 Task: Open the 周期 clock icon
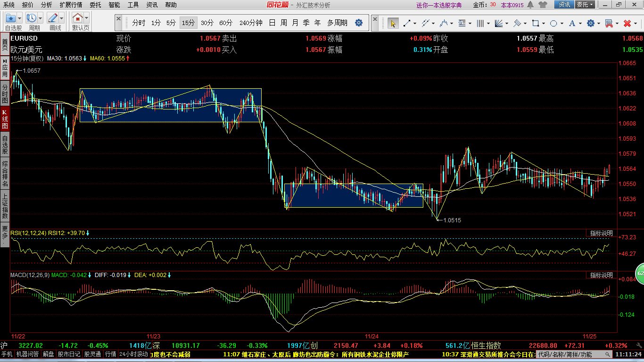[32, 18]
